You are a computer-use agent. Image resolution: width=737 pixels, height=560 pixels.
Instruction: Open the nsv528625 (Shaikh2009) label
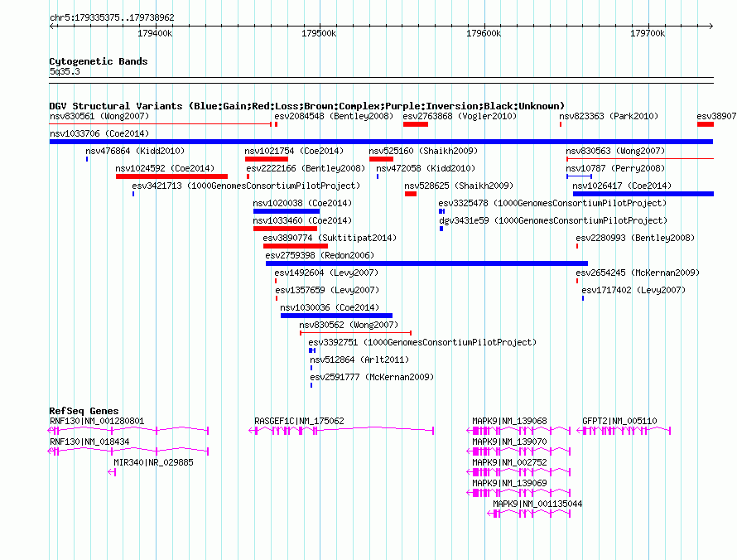point(459,186)
